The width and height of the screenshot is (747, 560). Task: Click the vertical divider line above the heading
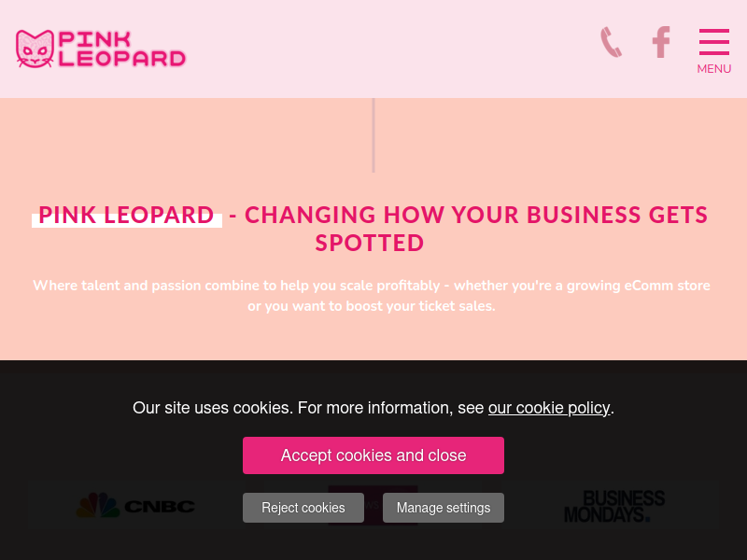coord(373,135)
